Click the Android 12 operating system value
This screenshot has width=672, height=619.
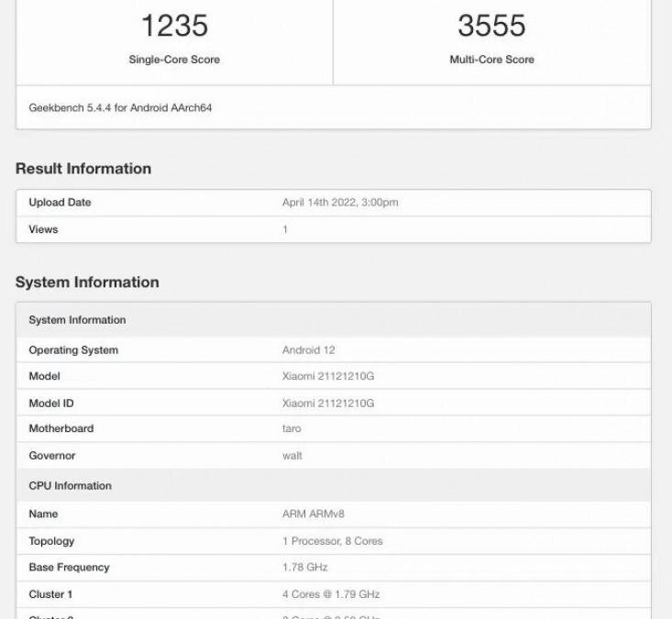(x=308, y=350)
